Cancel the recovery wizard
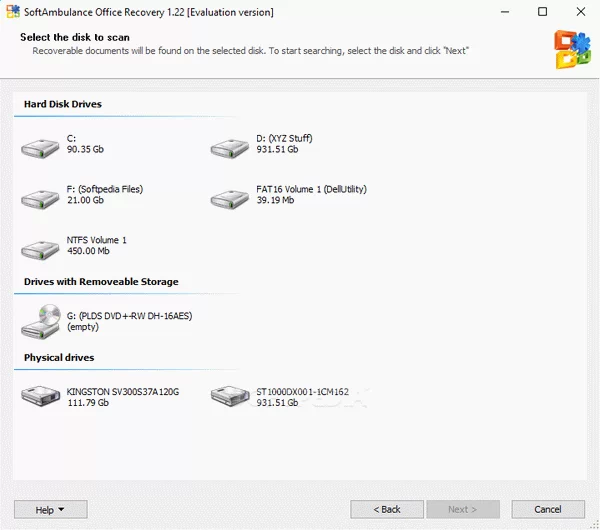 [548, 509]
